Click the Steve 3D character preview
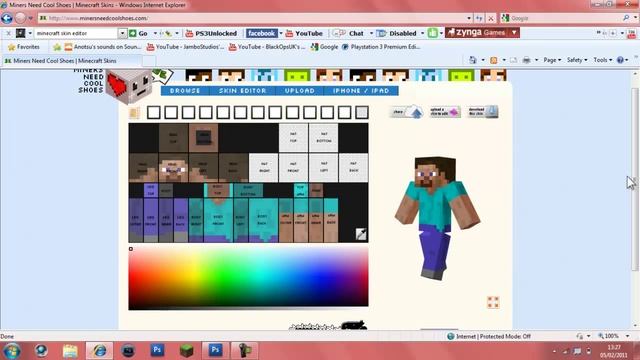The height and width of the screenshot is (360, 640). click(437, 218)
